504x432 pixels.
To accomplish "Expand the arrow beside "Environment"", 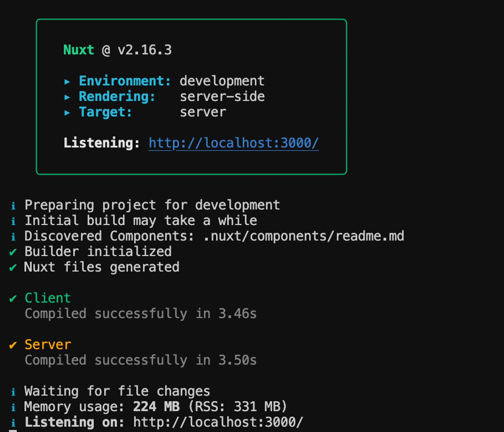I will pyautogui.click(x=68, y=81).
